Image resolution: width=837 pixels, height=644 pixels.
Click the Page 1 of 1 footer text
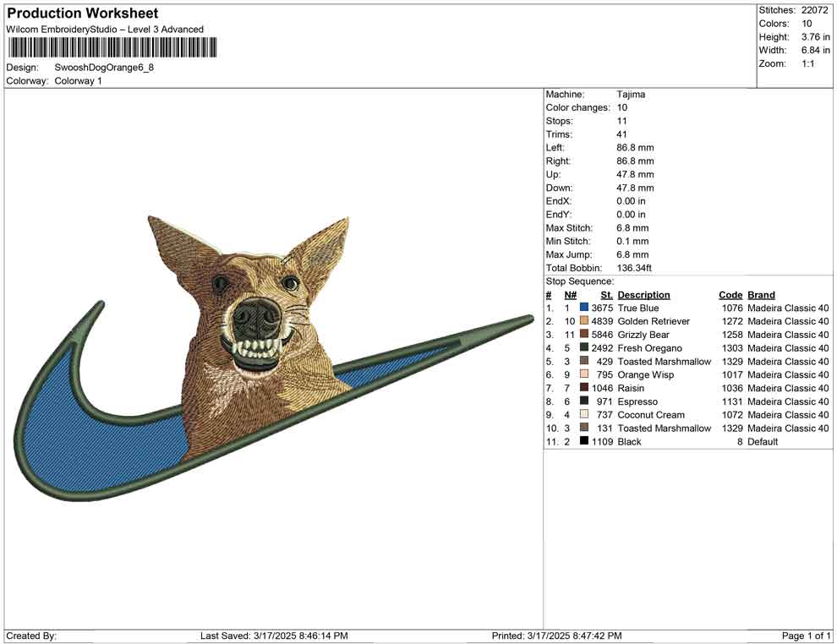point(806,636)
